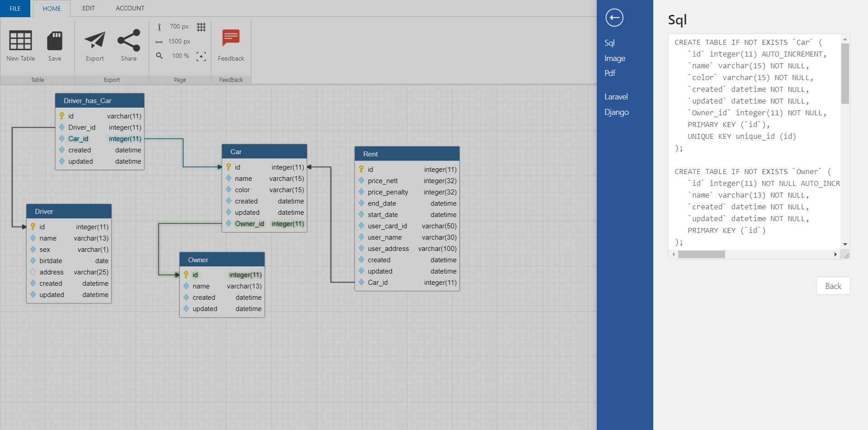This screenshot has width=868, height=430.
Task: Toggle the grid display icon
Action: click(x=201, y=27)
